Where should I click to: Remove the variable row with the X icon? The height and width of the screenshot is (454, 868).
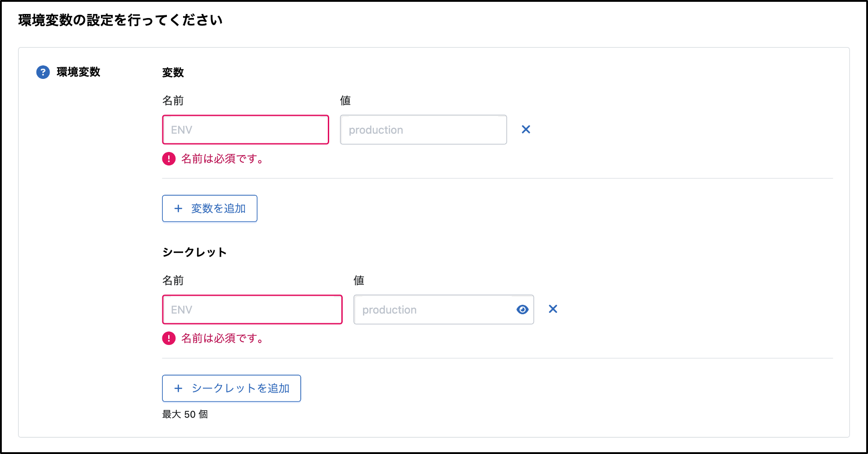pyautogui.click(x=526, y=129)
